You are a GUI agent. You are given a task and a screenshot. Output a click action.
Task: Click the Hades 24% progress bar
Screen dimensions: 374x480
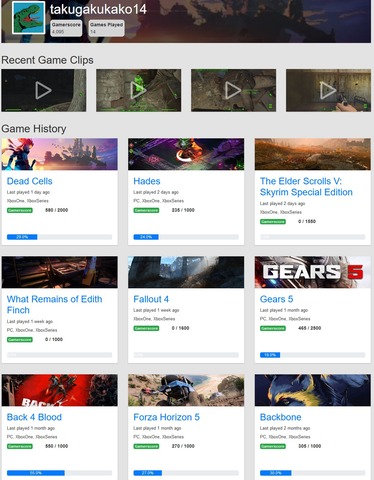pyautogui.click(x=186, y=237)
